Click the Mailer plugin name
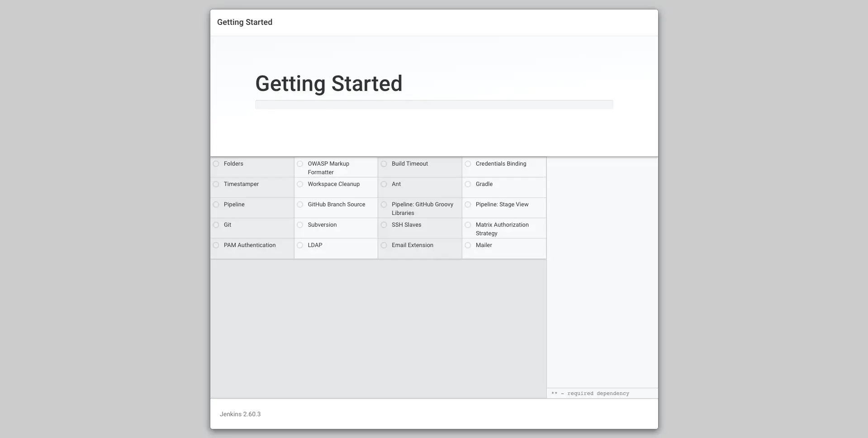 pyautogui.click(x=484, y=245)
